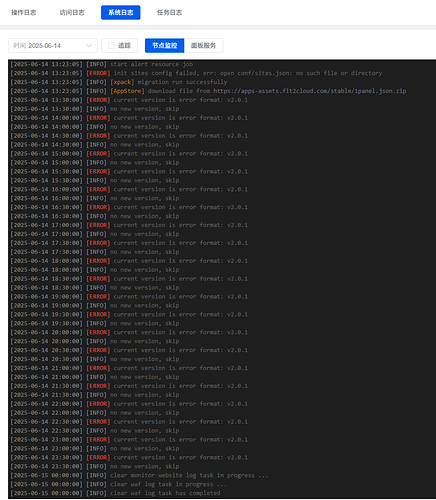The image size is (436, 500).
Task: Click the clear waf log task has completed line
Action: (x=115, y=493)
